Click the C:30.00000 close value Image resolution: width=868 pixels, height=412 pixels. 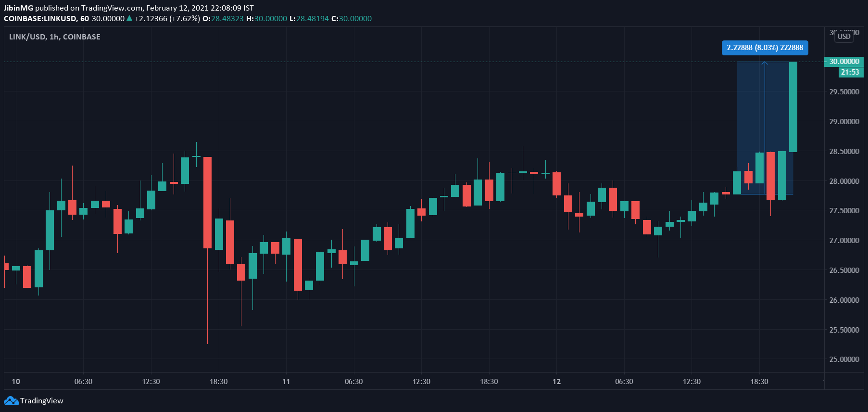(x=352, y=18)
